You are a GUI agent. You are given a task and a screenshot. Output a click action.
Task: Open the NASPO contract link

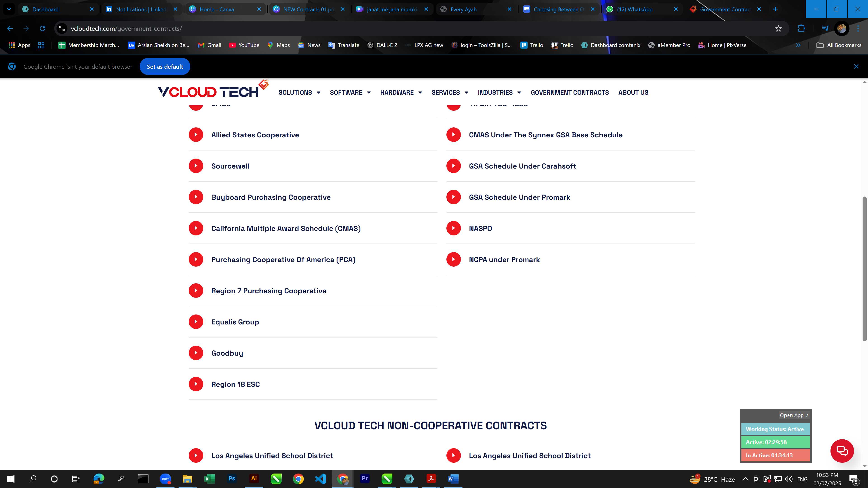[480, 228]
